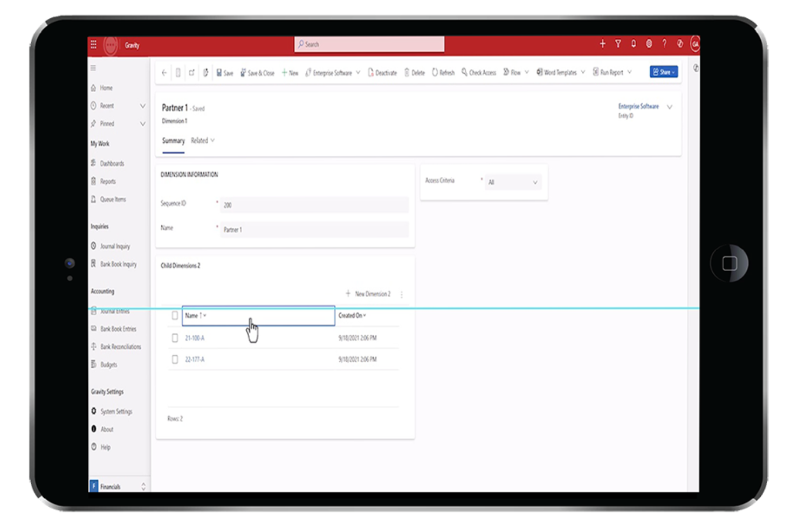This screenshot has height=532, width=798.
Task: Click the help question mark icon
Action: (664, 44)
